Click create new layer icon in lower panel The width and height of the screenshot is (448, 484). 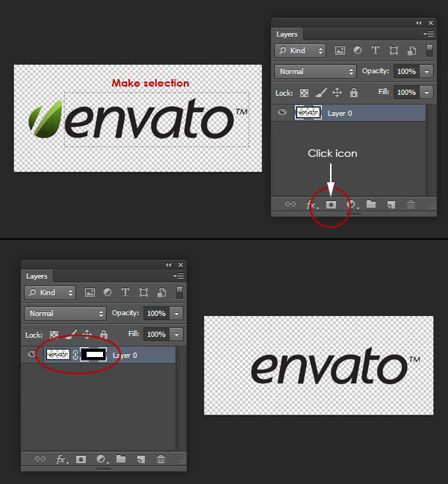(140, 459)
